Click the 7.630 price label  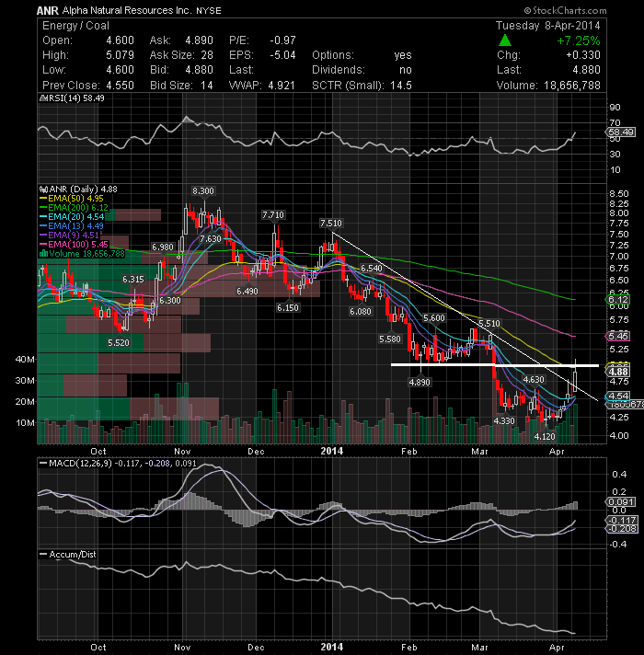click(210, 238)
